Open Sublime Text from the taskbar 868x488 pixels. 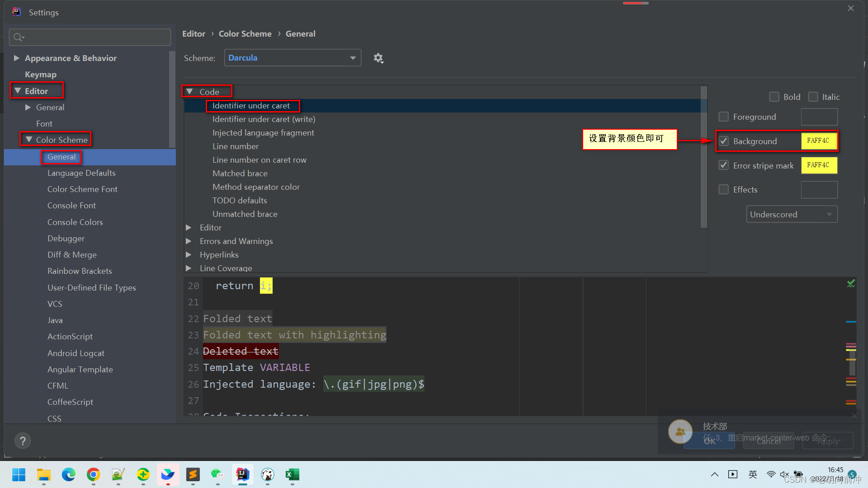(x=193, y=474)
